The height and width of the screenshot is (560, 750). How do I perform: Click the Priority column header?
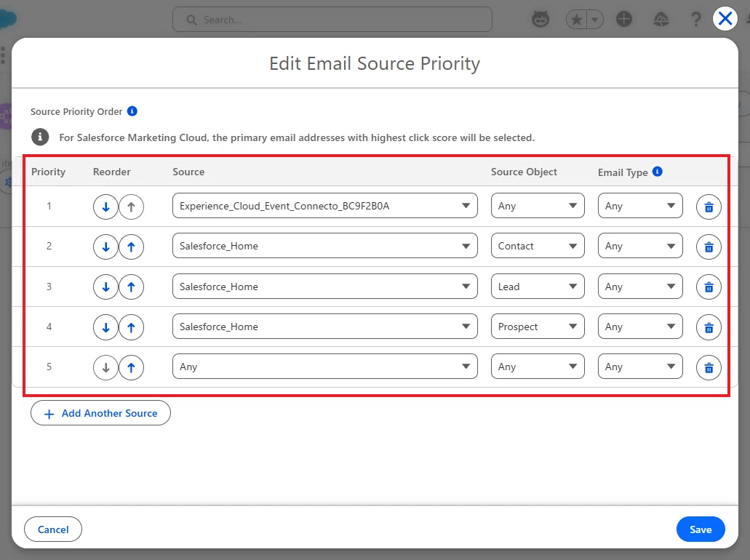pyautogui.click(x=48, y=172)
